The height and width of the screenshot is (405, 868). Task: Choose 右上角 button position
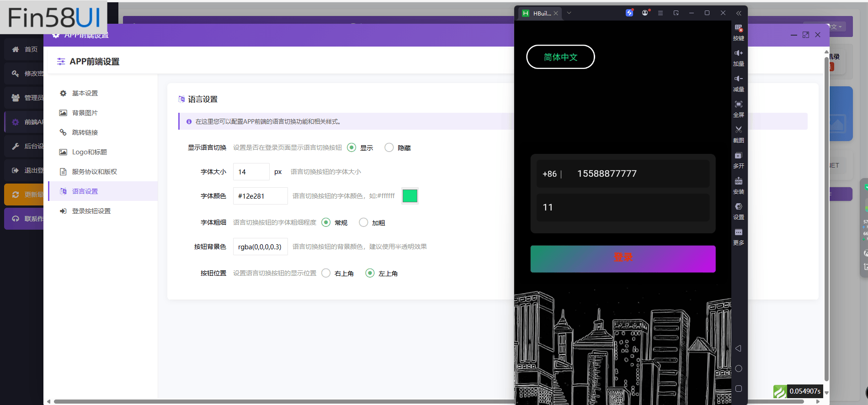click(x=326, y=273)
